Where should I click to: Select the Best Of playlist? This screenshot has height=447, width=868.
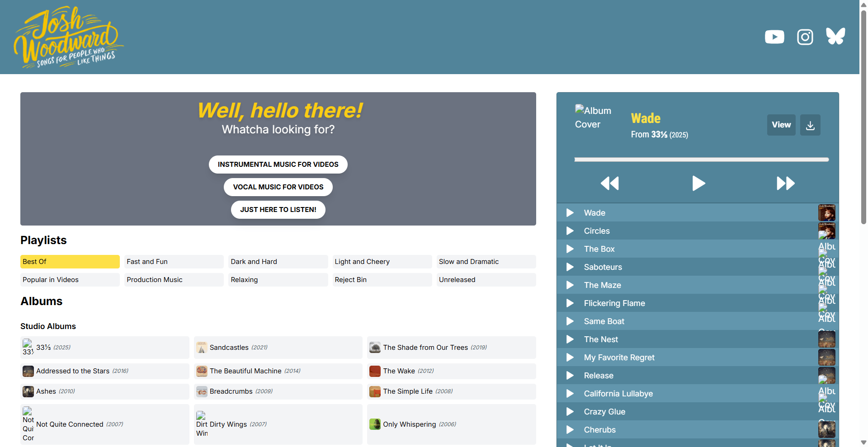coord(70,262)
